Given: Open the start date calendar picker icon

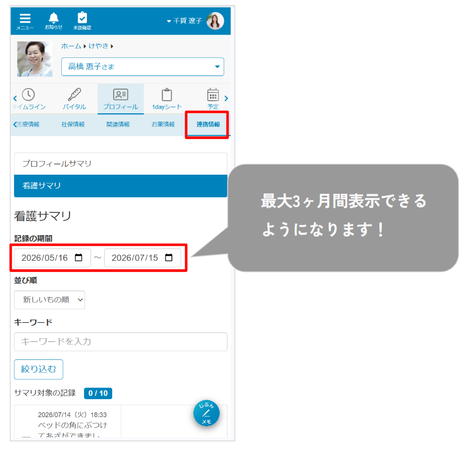Looking at the screenshot, I should pos(78,258).
